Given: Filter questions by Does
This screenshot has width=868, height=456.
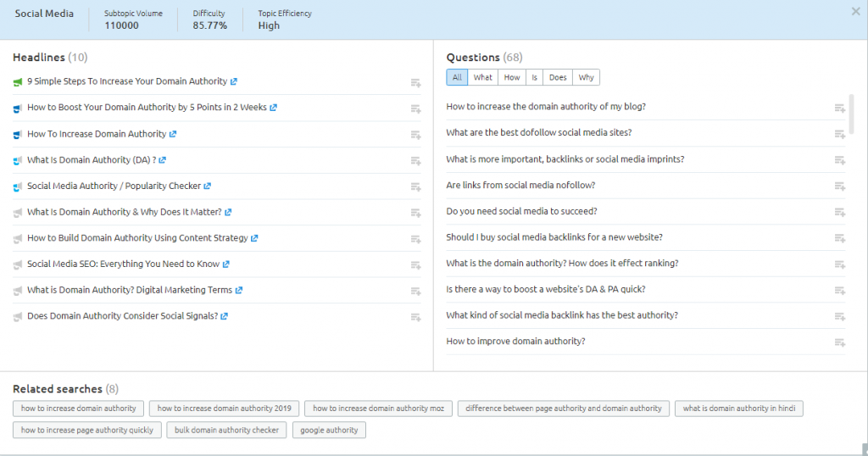Looking at the screenshot, I should [x=558, y=77].
